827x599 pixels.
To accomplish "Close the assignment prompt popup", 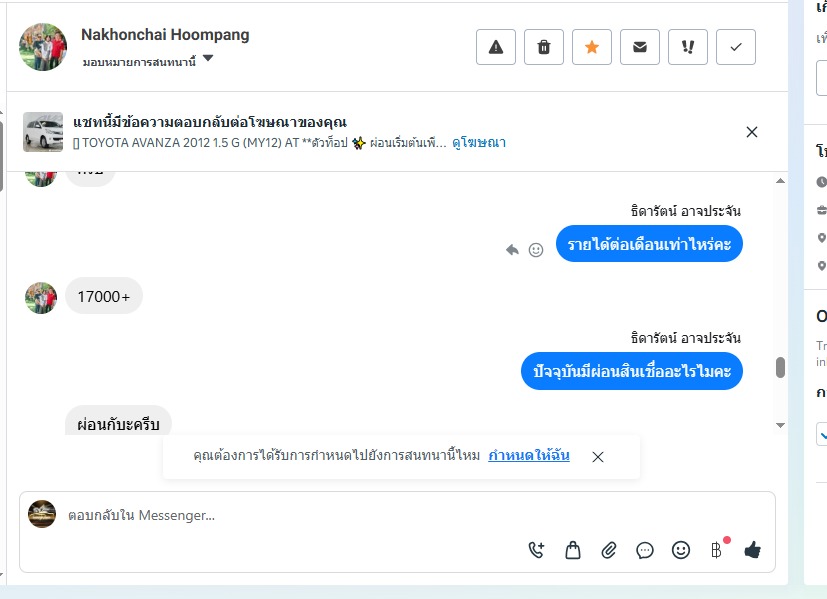I will click(598, 457).
